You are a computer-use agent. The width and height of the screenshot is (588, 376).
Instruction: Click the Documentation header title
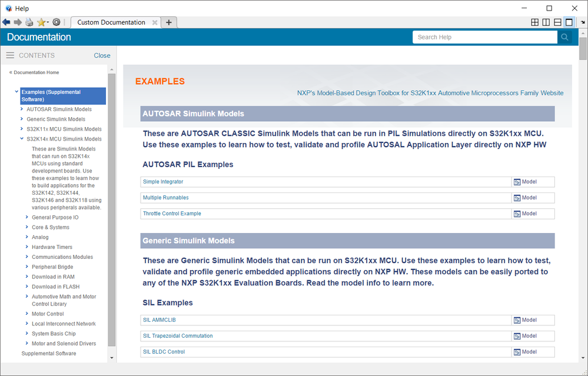point(39,37)
